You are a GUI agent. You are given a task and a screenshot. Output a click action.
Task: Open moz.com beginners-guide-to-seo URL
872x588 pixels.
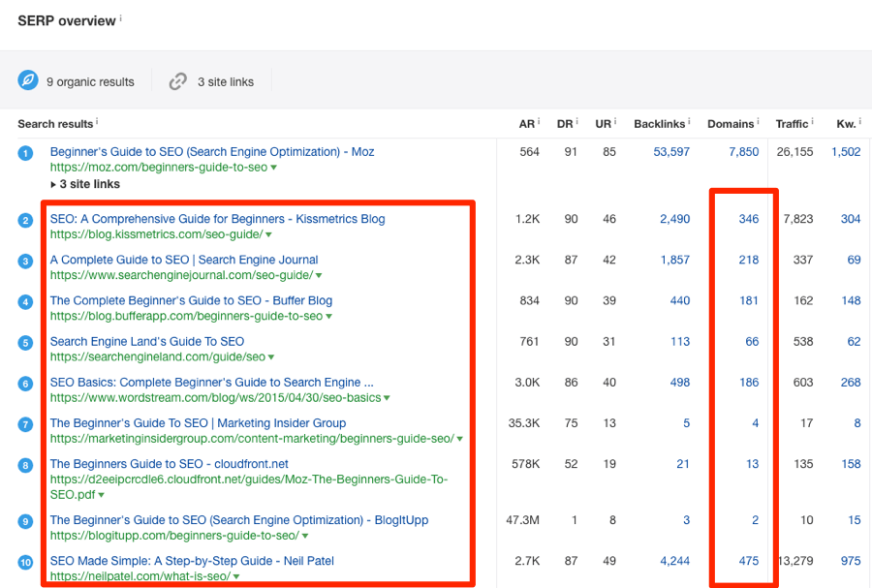[159, 168]
